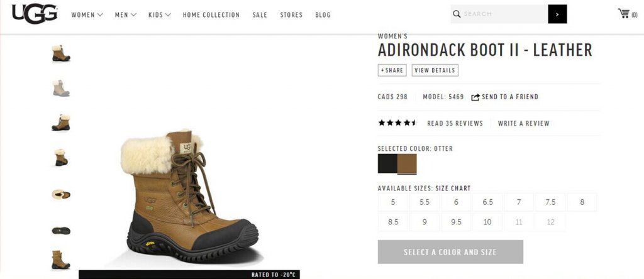
Task: Expand the Women dropdown menu
Action: tap(87, 15)
